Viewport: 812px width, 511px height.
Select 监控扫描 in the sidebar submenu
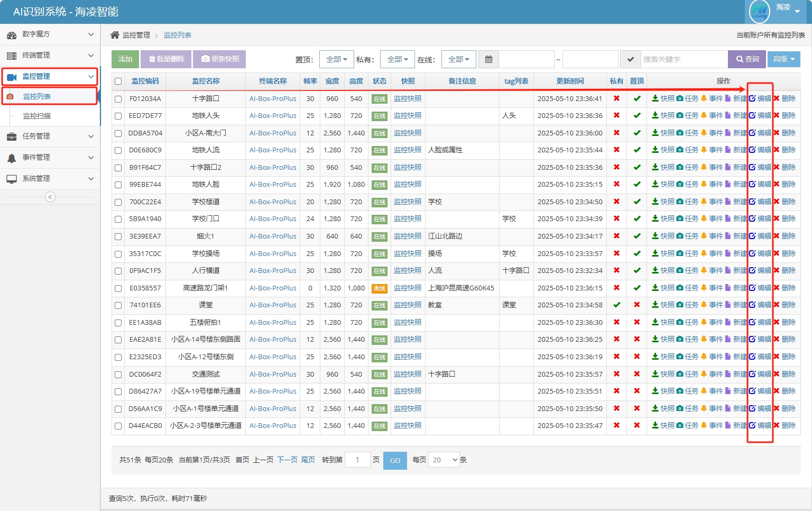point(37,116)
